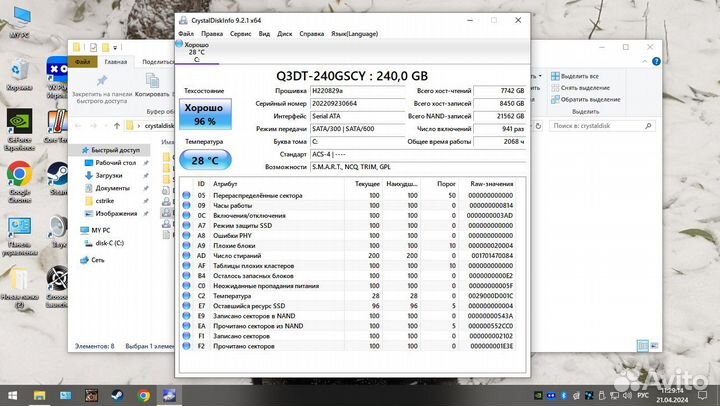Open the Правка menu

click(x=212, y=34)
